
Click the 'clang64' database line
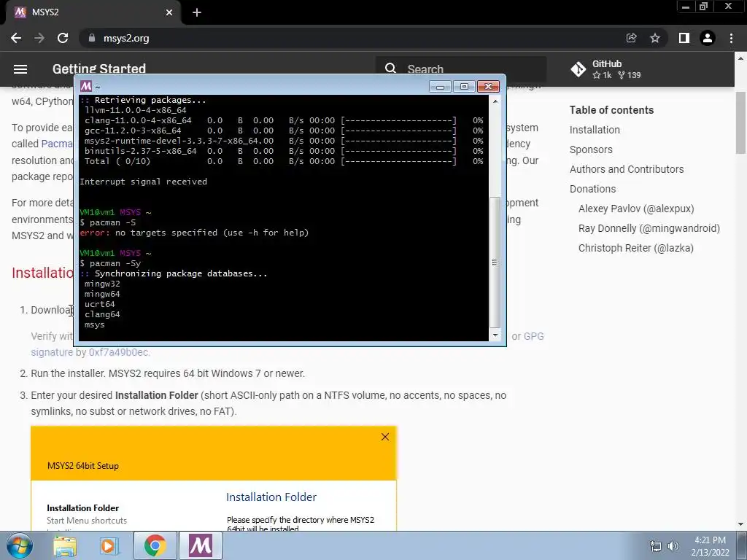point(102,314)
